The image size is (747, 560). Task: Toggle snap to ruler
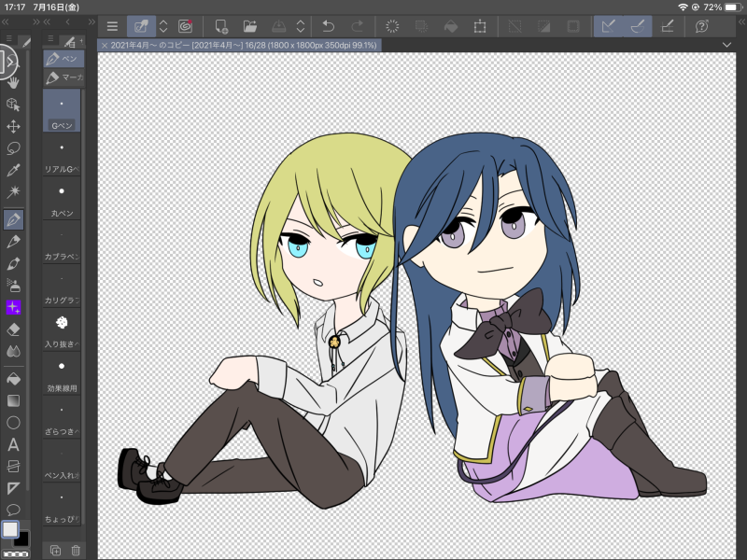tap(609, 26)
